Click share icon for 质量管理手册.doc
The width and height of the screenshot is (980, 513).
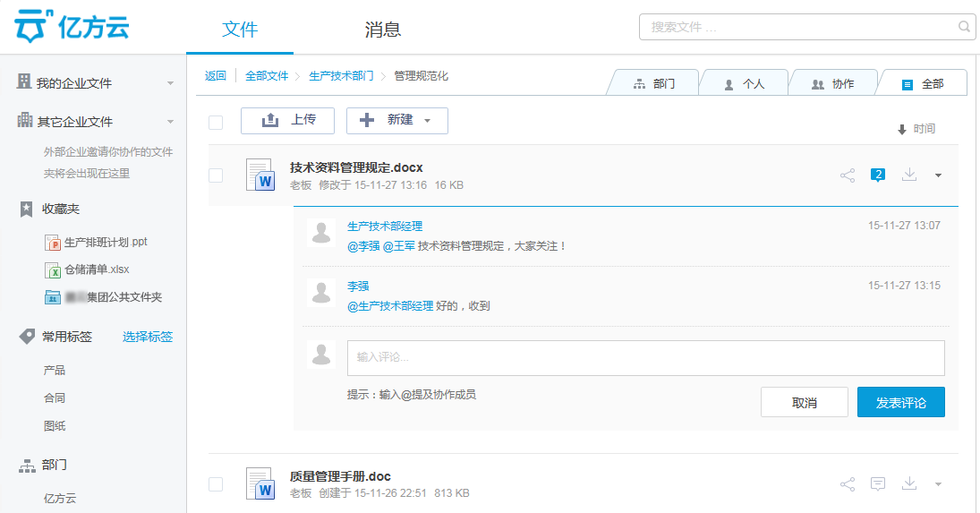(x=848, y=484)
